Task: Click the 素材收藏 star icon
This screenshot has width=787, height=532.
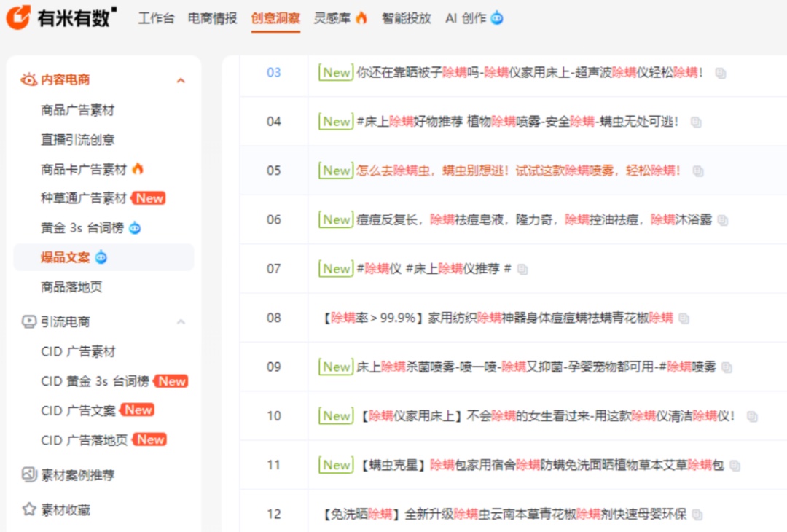Action: click(x=29, y=509)
